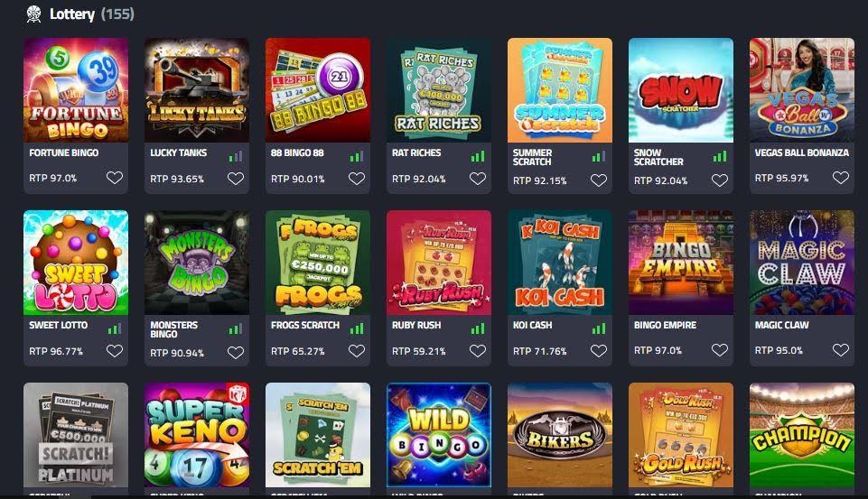Click the Frogs Scratch game title
Image resolution: width=868 pixels, height=499 pixels.
[x=305, y=325]
